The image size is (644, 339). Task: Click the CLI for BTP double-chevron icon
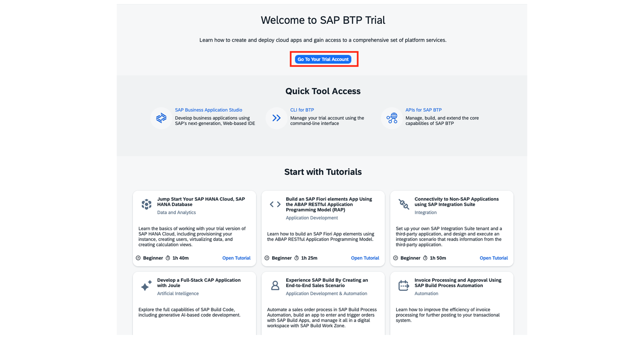pyautogui.click(x=276, y=118)
